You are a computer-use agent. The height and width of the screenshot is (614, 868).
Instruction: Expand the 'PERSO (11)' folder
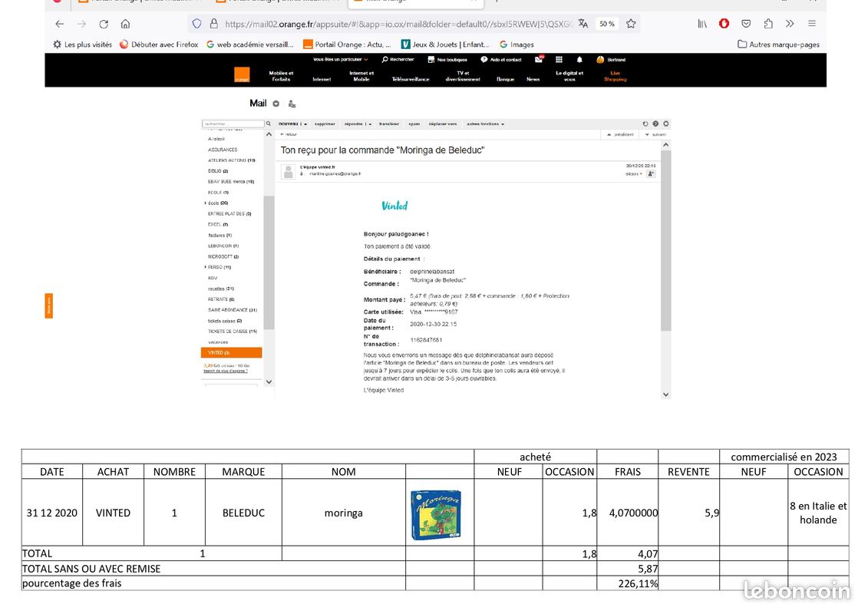click(x=206, y=267)
